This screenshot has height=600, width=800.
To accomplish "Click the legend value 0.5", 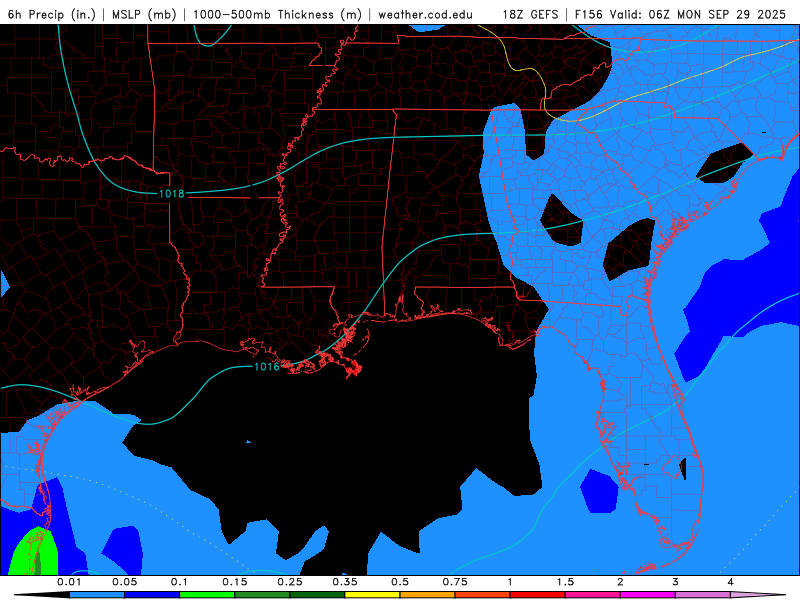I will point(400,582).
